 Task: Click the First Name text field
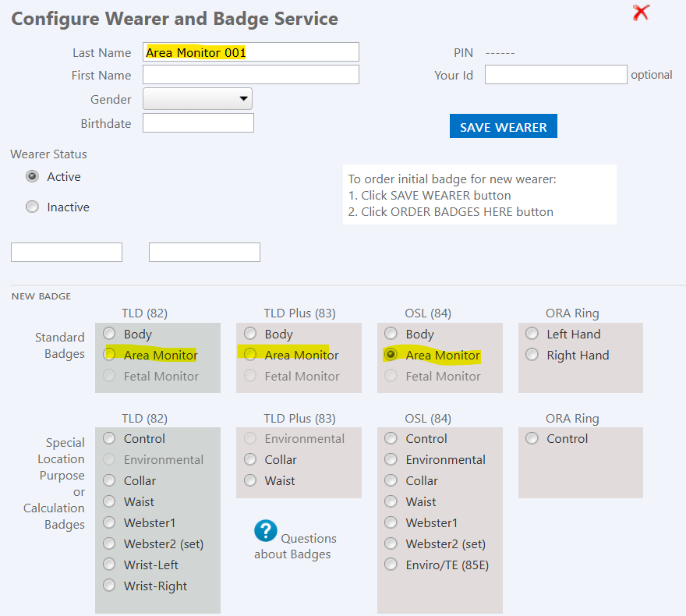250,75
